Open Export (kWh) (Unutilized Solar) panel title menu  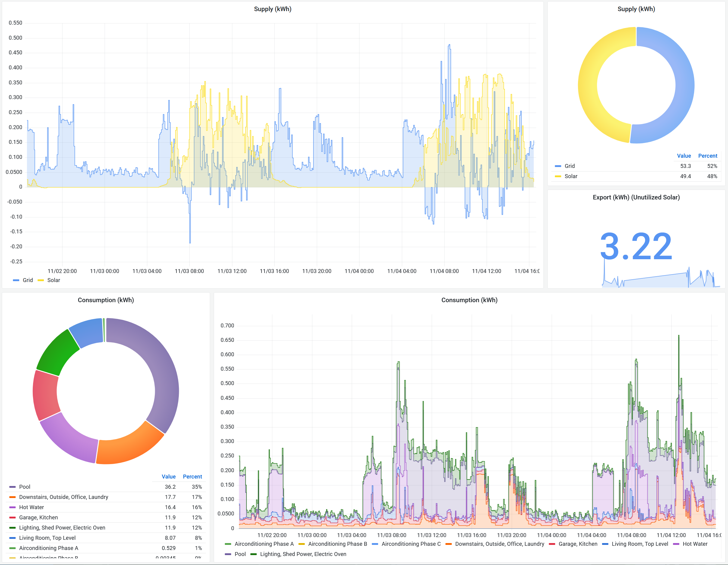636,197
